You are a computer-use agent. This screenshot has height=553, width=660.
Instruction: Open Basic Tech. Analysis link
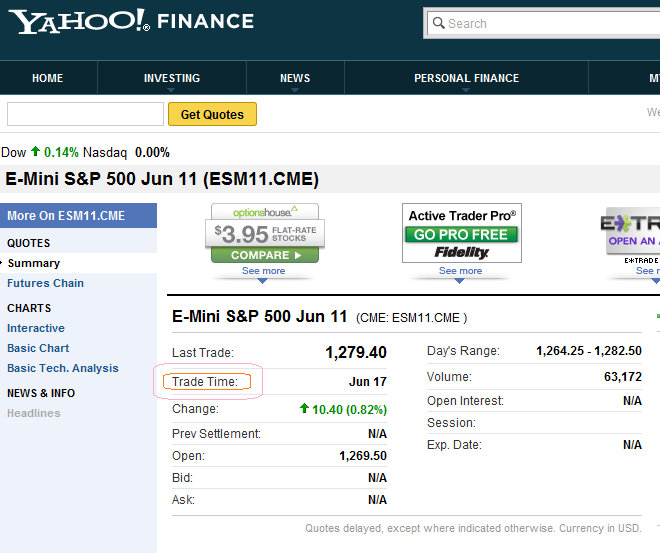pyautogui.click(x=62, y=368)
